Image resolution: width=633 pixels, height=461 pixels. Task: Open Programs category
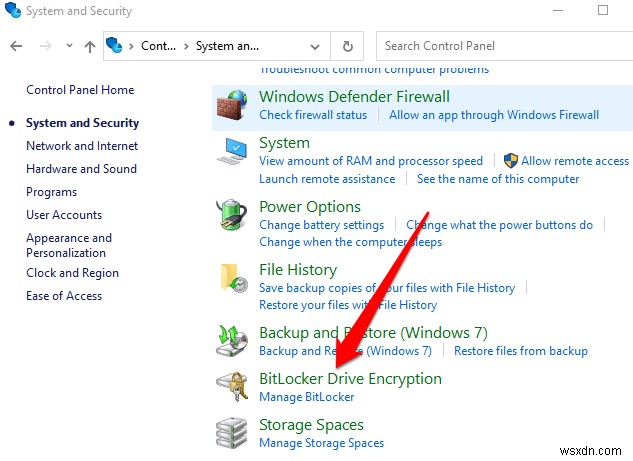pos(51,192)
